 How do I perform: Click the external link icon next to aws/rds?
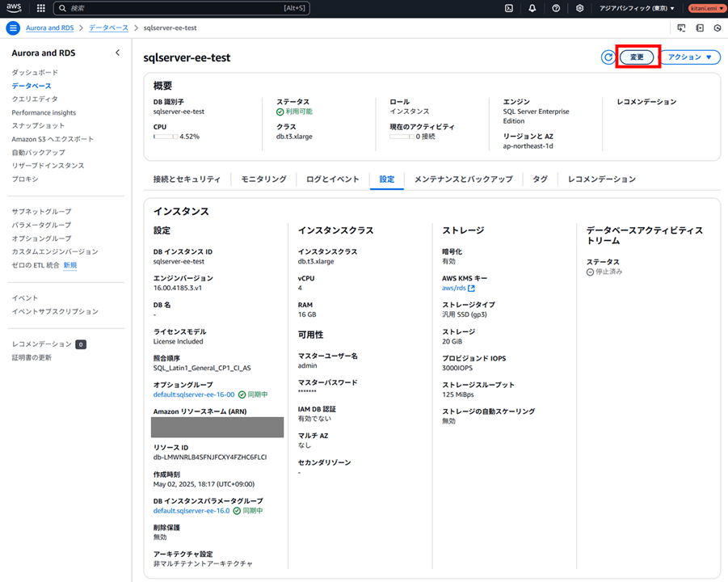(471, 288)
